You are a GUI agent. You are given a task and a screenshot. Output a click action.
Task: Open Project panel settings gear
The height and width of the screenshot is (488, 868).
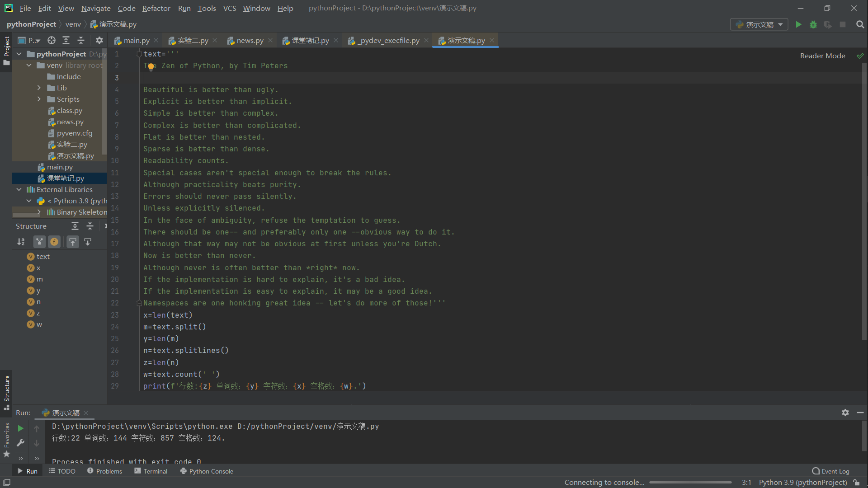point(99,40)
